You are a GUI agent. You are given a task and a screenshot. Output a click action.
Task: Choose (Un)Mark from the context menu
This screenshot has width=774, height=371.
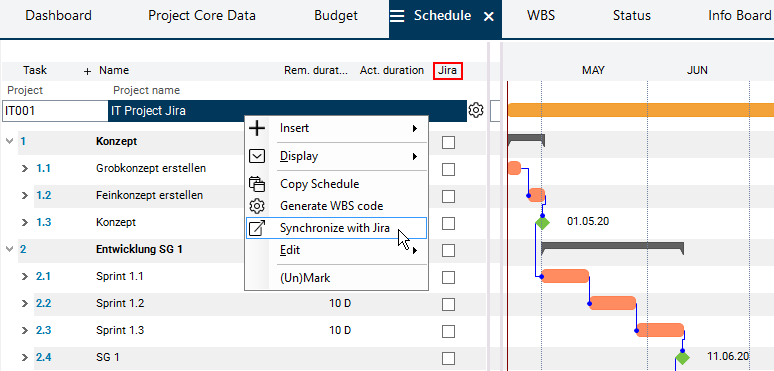[x=305, y=278]
